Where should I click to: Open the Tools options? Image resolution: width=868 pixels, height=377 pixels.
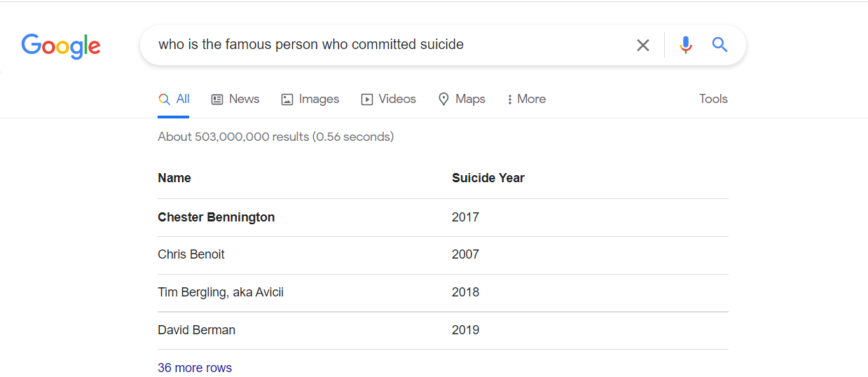713,100
